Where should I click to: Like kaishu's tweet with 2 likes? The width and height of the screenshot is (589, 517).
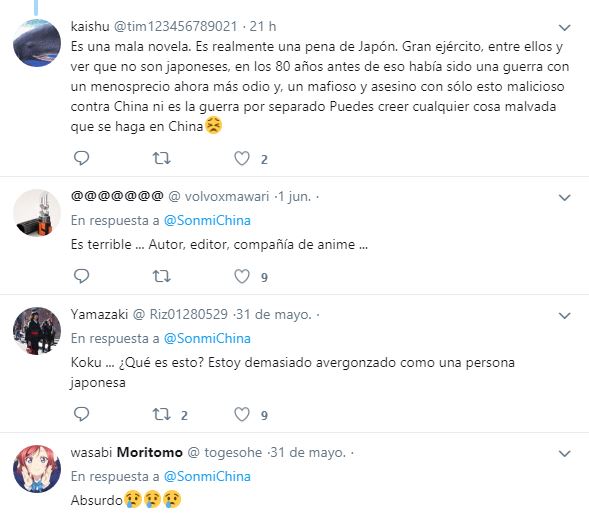242,158
